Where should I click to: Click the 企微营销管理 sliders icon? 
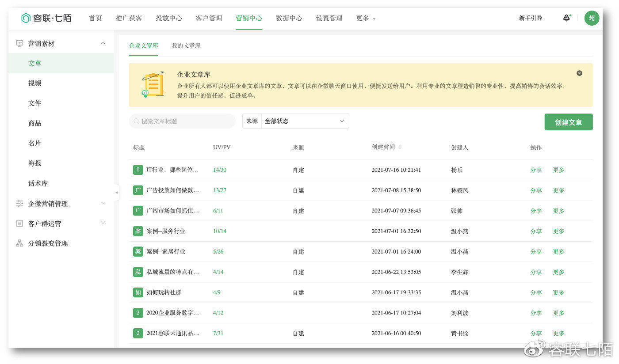19,203
